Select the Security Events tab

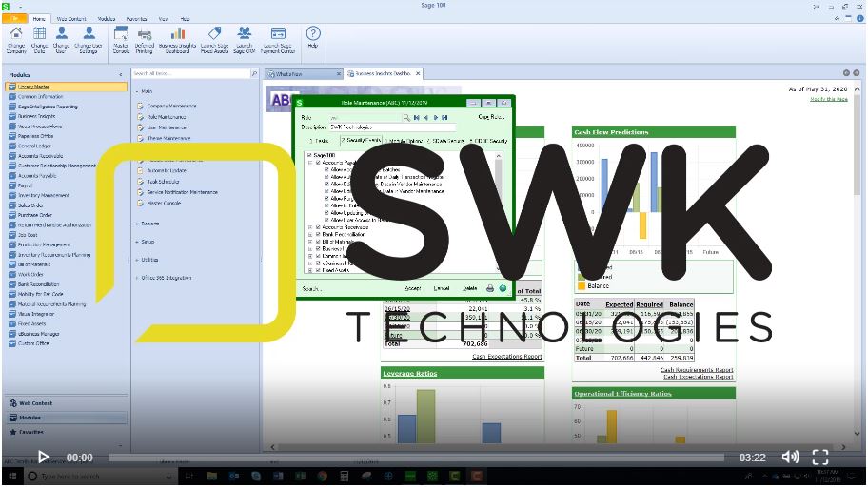click(x=361, y=141)
